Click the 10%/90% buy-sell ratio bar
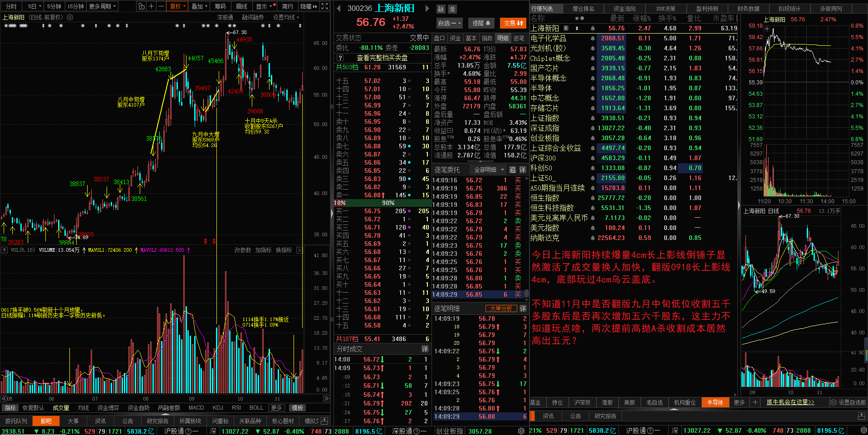 click(382, 203)
